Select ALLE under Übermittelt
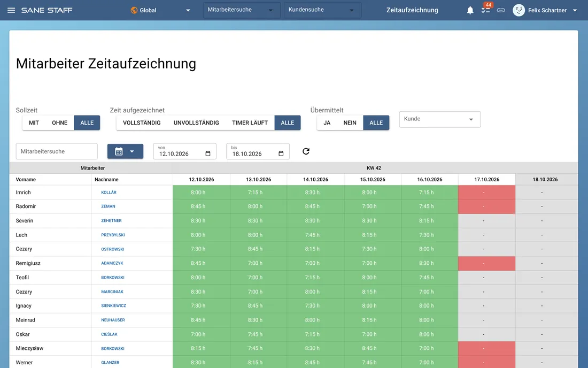 pyautogui.click(x=376, y=122)
